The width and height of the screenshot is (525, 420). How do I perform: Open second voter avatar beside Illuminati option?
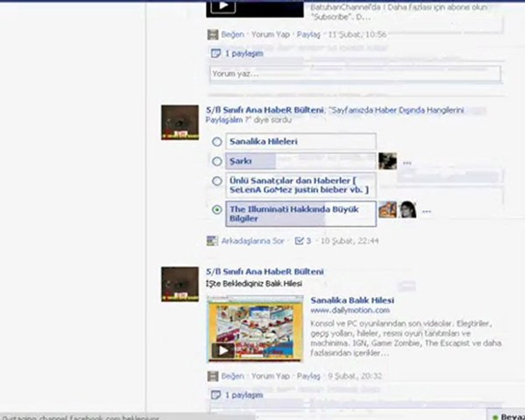tap(408, 209)
